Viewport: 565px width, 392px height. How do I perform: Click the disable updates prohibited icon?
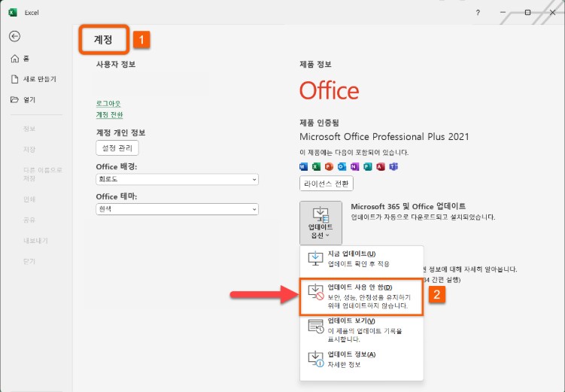[316, 291]
